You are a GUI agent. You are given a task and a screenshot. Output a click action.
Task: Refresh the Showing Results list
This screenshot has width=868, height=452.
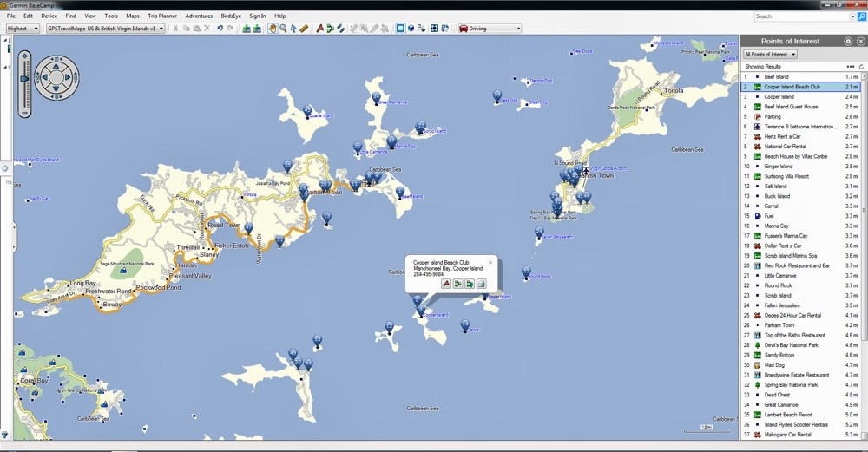(x=861, y=67)
